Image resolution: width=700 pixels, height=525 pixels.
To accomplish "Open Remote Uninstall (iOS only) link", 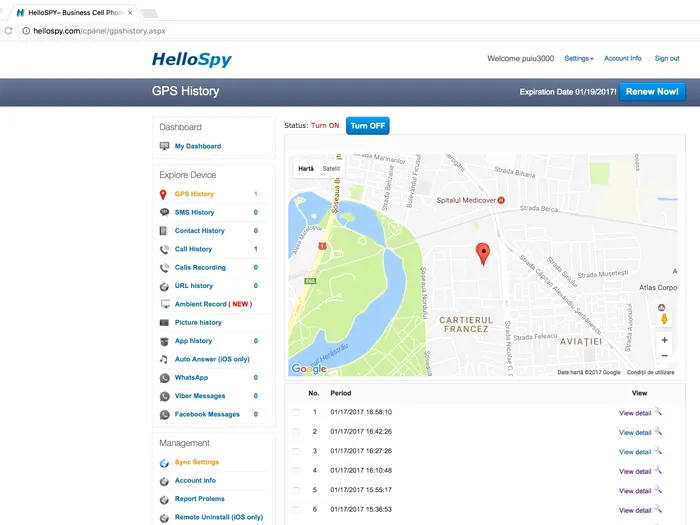I will (x=219, y=517).
